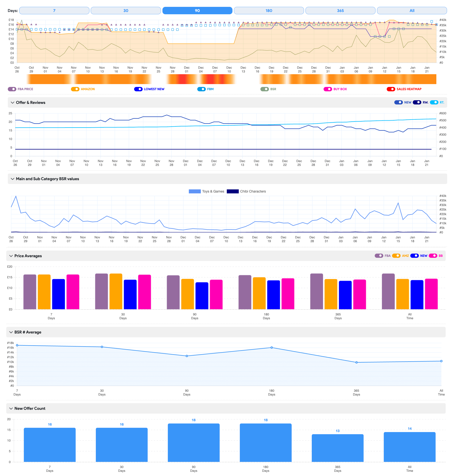Screen dimensions: 455x476
Task: Click the offer count label 13
Action: coord(338,431)
